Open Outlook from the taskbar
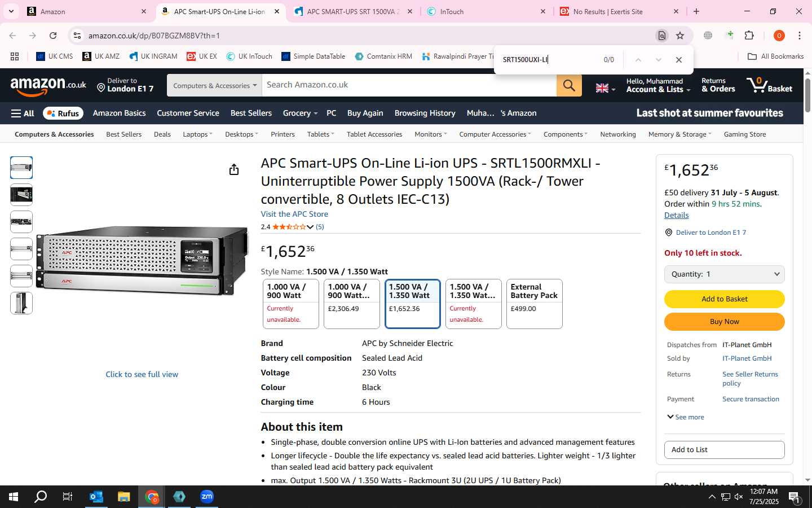Viewport: 812px width, 508px height. click(96, 497)
